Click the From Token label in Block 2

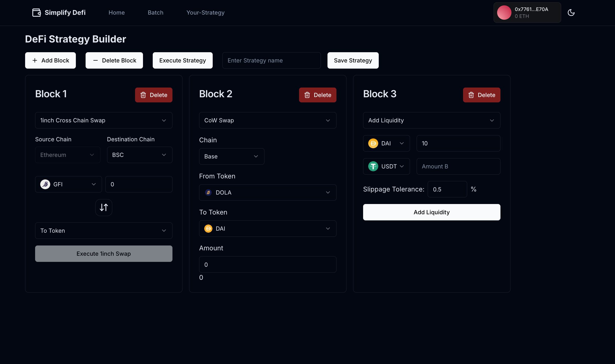tap(217, 176)
